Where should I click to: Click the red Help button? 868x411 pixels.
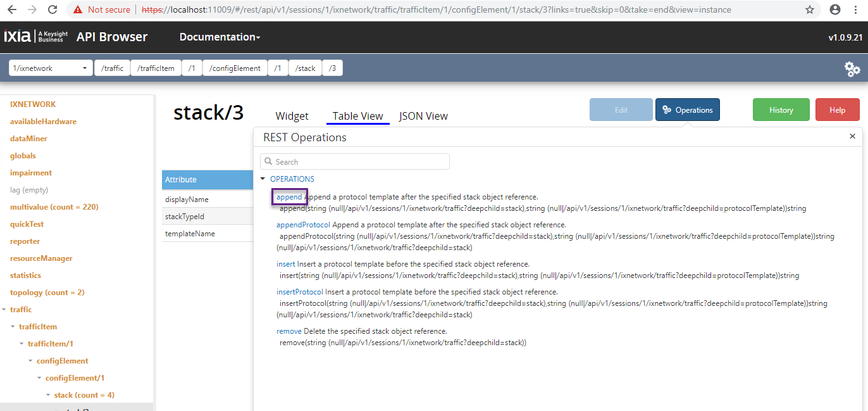pyautogui.click(x=837, y=110)
